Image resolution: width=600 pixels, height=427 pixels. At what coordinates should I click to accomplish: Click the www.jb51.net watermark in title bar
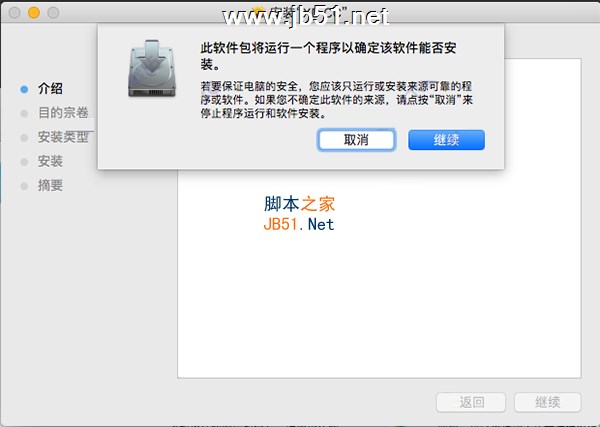(x=305, y=17)
